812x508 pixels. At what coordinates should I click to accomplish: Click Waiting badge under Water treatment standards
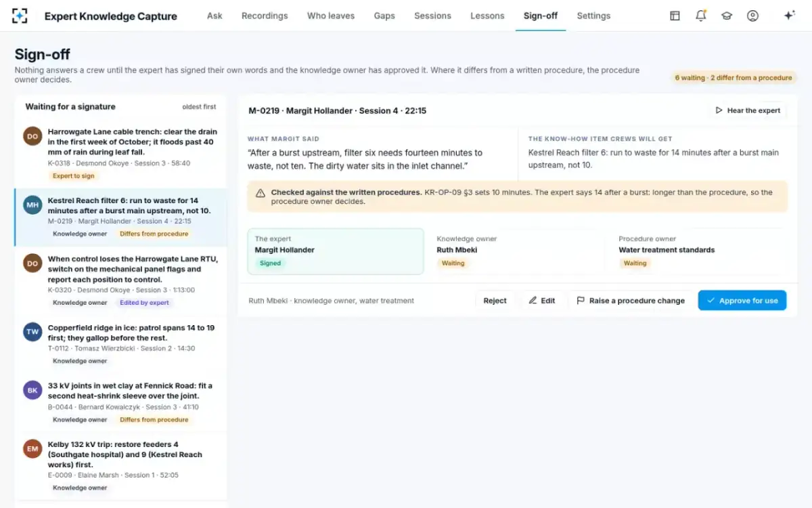[x=635, y=263]
